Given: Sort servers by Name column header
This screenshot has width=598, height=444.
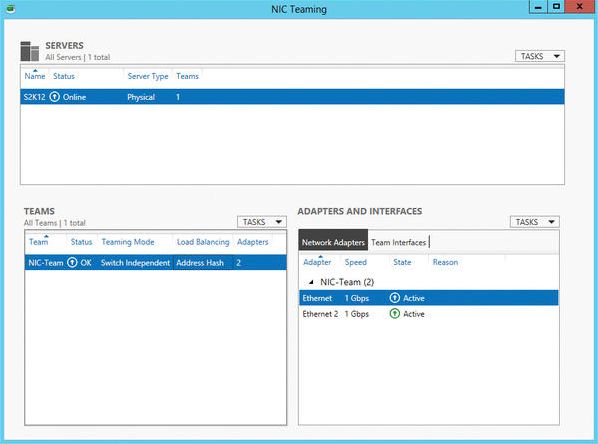Looking at the screenshot, I should (x=35, y=76).
